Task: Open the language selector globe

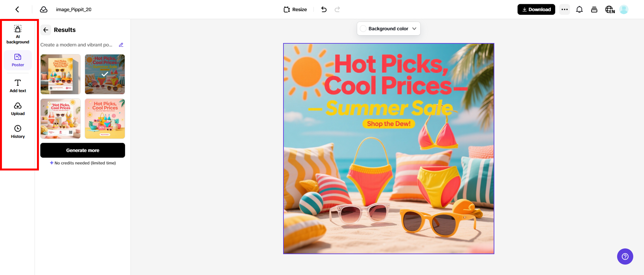Action: 610,9
